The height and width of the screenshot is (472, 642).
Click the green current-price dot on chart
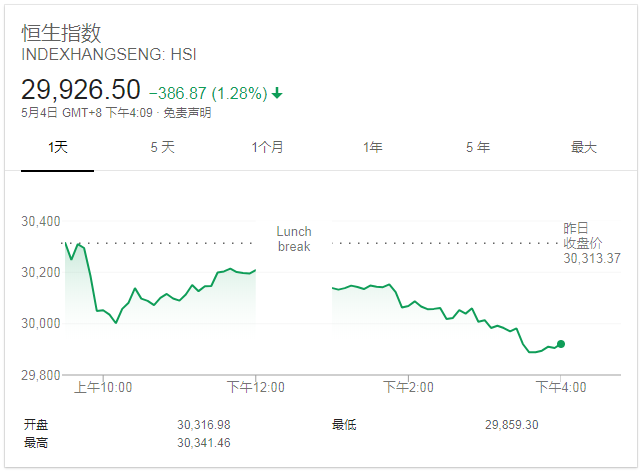pyautogui.click(x=561, y=344)
